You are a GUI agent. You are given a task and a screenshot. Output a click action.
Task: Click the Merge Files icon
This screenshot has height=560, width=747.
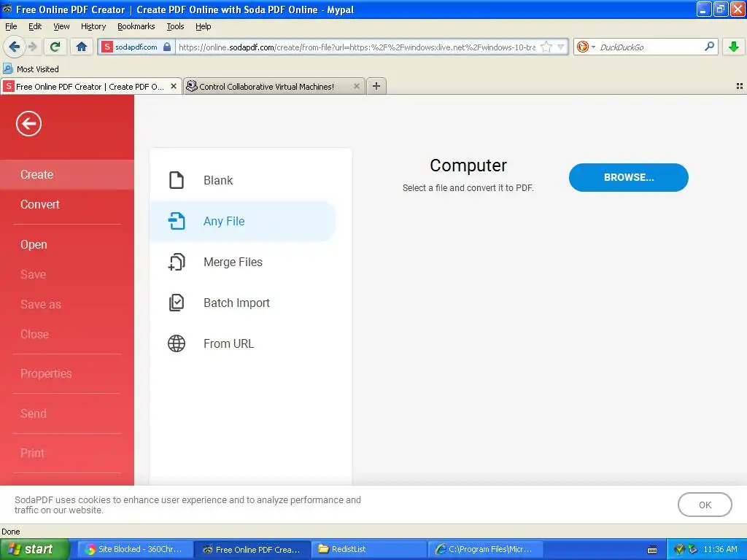coord(177,262)
